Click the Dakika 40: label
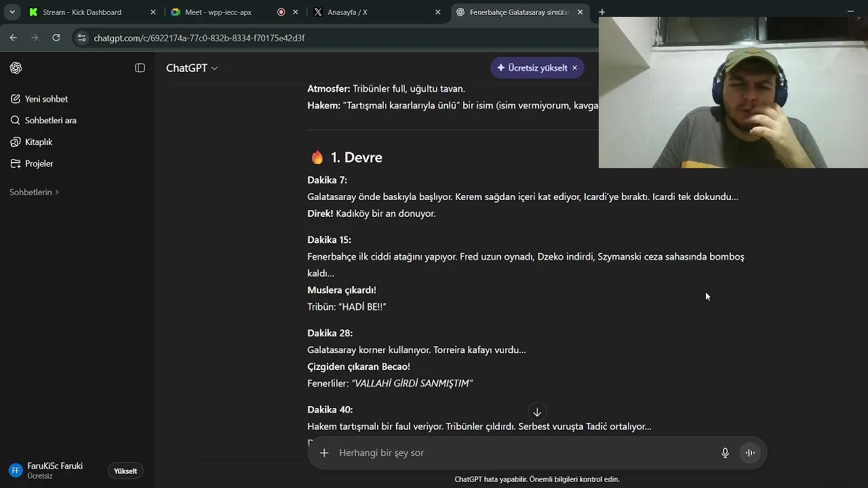Image resolution: width=868 pixels, height=488 pixels. (330, 409)
